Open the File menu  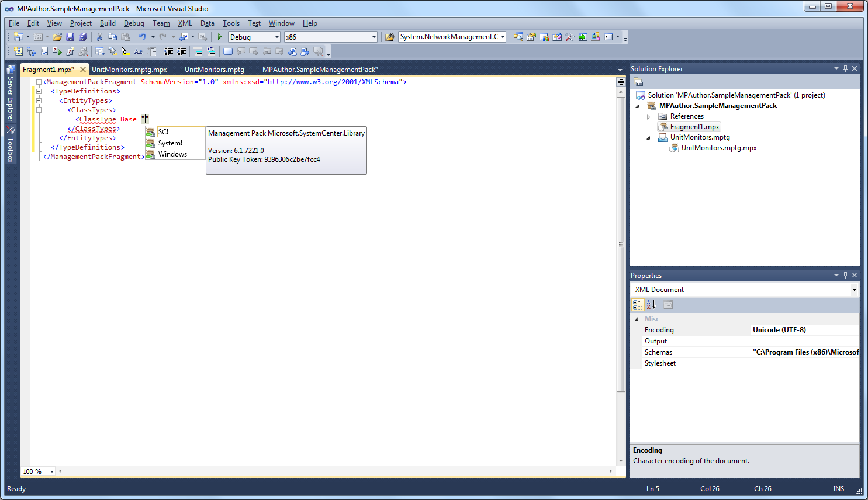point(14,23)
